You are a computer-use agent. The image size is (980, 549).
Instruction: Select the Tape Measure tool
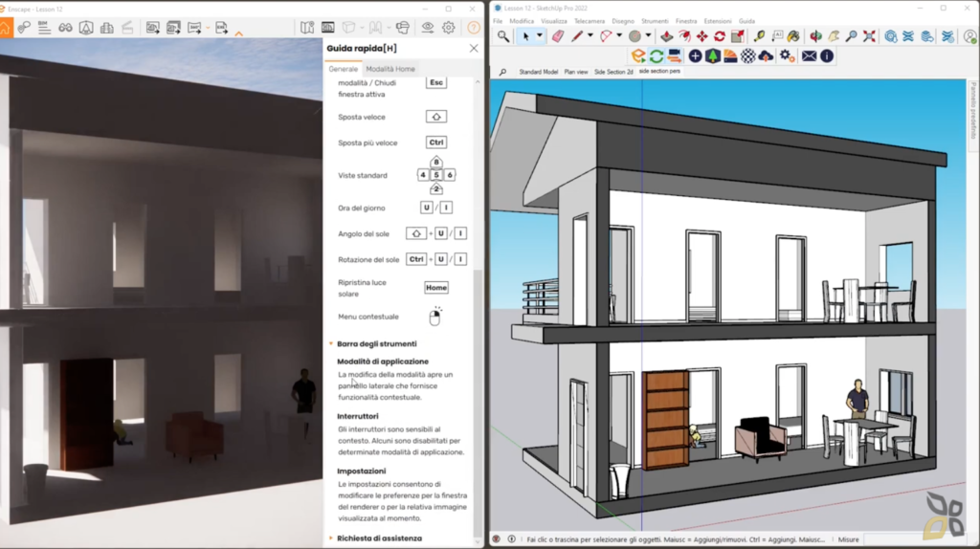pyautogui.click(x=759, y=36)
